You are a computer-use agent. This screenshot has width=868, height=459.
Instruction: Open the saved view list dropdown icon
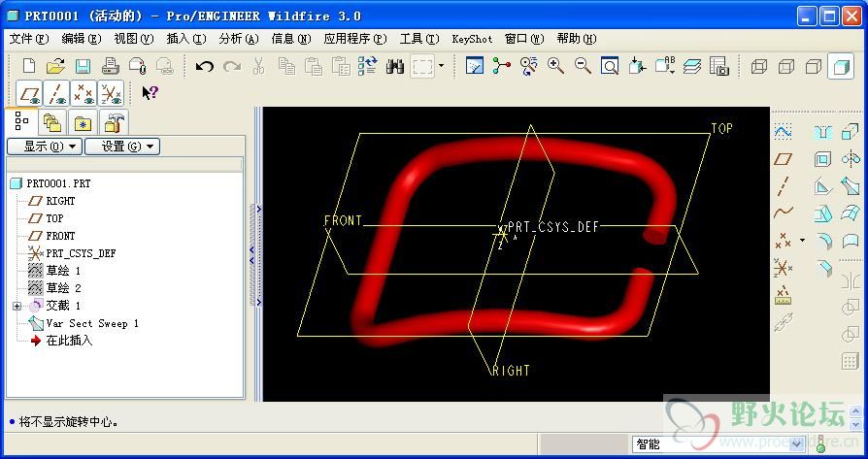point(664,66)
